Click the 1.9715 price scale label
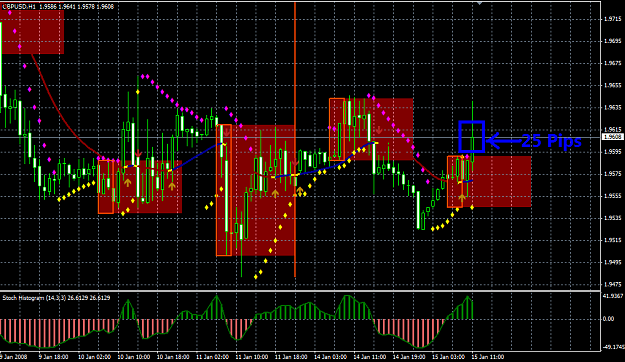Image resolution: width=625 pixels, height=362 pixels. tap(612, 19)
